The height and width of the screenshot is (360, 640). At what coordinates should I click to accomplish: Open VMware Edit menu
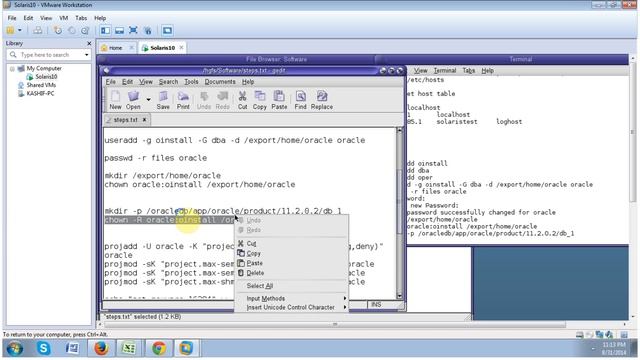(28, 18)
